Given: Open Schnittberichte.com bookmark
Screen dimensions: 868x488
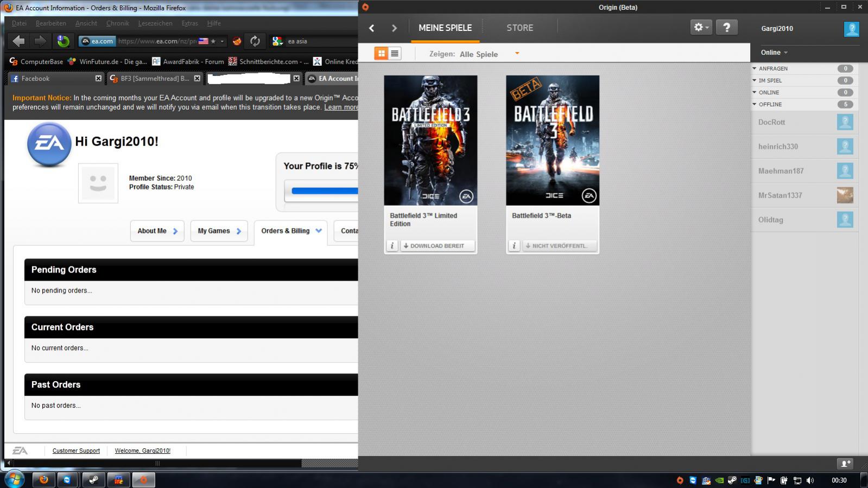Looking at the screenshot, I should [x=269, y=61].
